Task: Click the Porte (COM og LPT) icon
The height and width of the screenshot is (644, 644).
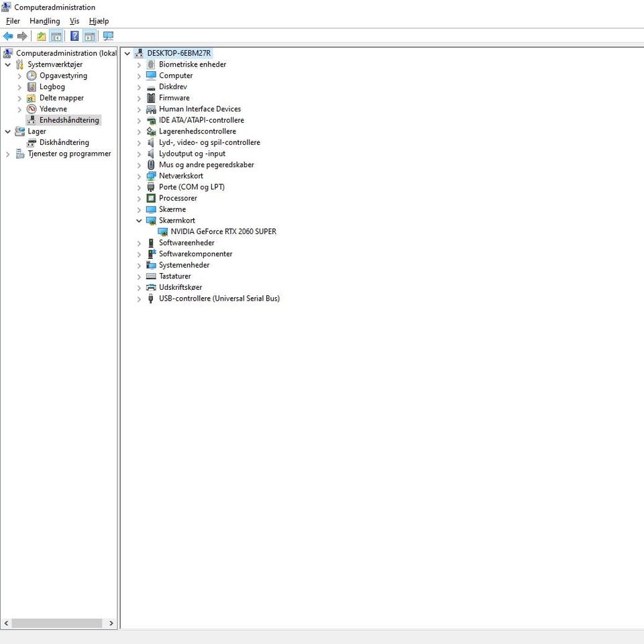Action: coord(151,187)
